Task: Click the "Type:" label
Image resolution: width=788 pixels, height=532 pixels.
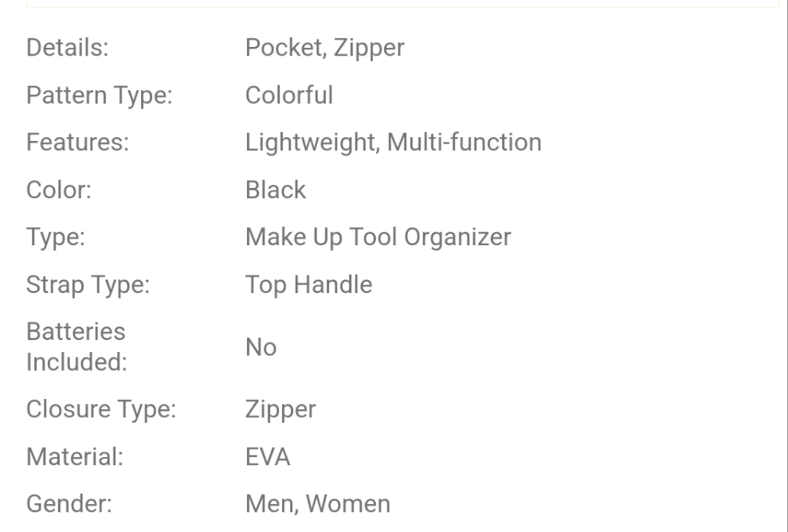Action: pyautogui.click(x=56, y=238)
